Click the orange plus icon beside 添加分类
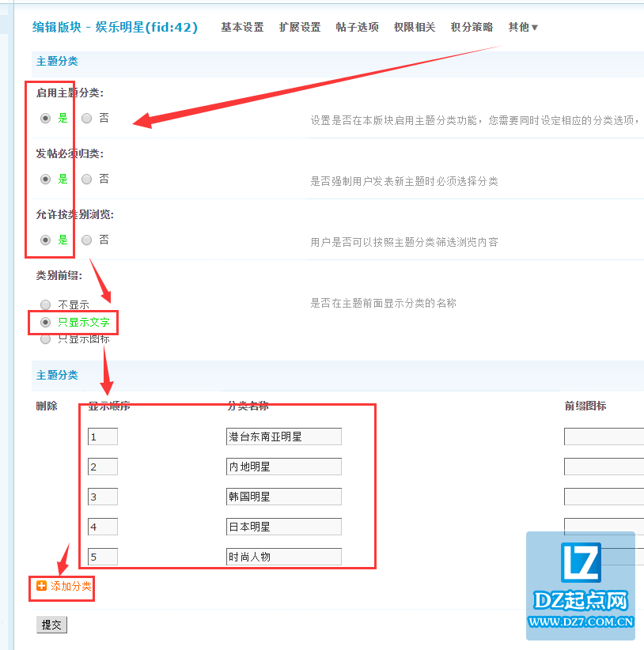Screen dimensions: 644x650 click(41, 586)
